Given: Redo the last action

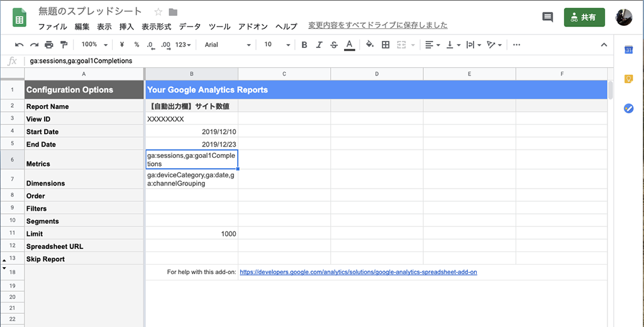Looking at the screenshot, I should (x=34, y=45).
